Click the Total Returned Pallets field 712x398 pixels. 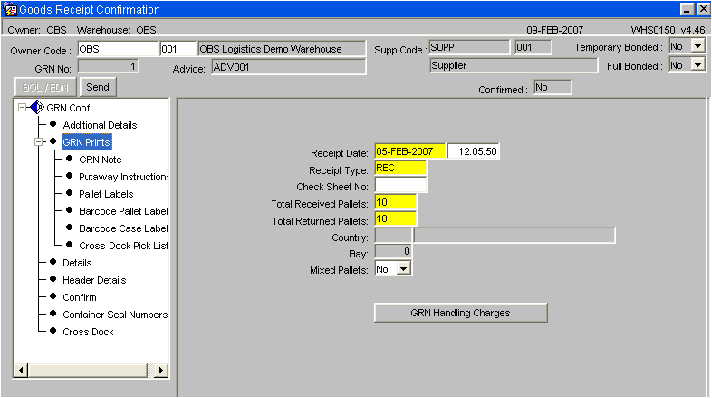click(396, 219)
